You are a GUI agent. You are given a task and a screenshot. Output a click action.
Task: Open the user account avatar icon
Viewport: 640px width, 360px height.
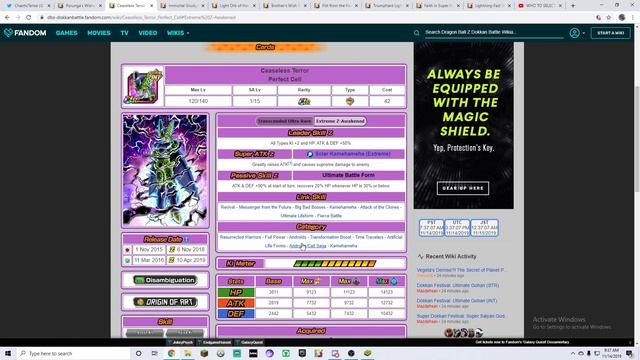click(x=574, y=33)
